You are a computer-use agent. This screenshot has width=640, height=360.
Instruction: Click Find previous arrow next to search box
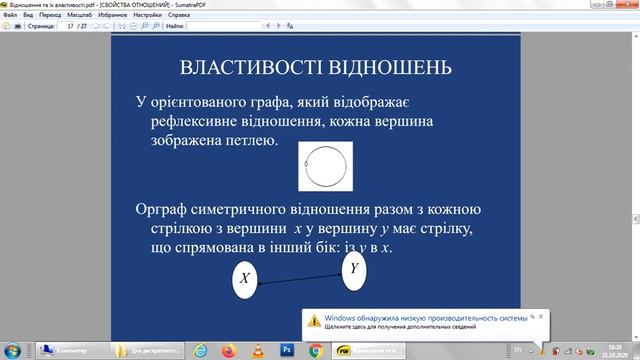pos(268,26)
